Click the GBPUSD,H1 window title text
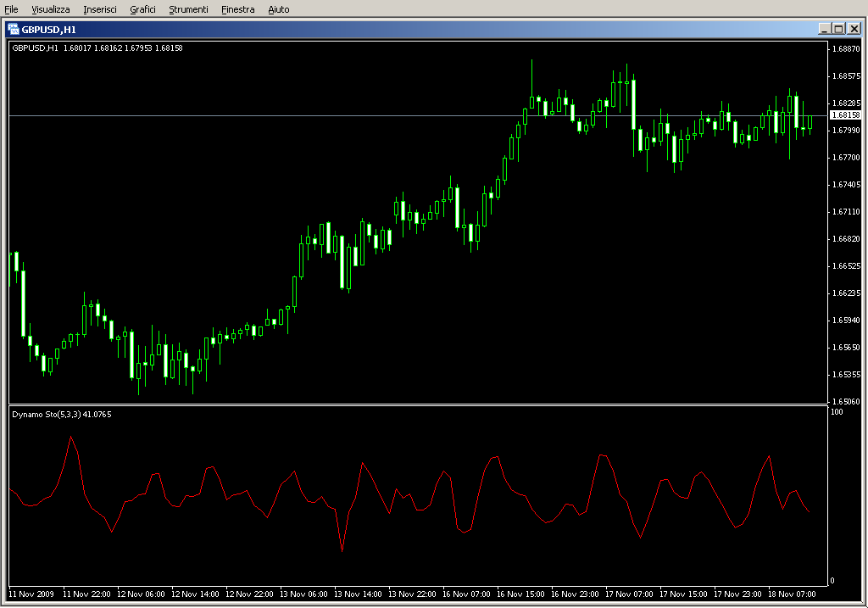Screen dimensions: 868x608 click(x=48, y=30)
